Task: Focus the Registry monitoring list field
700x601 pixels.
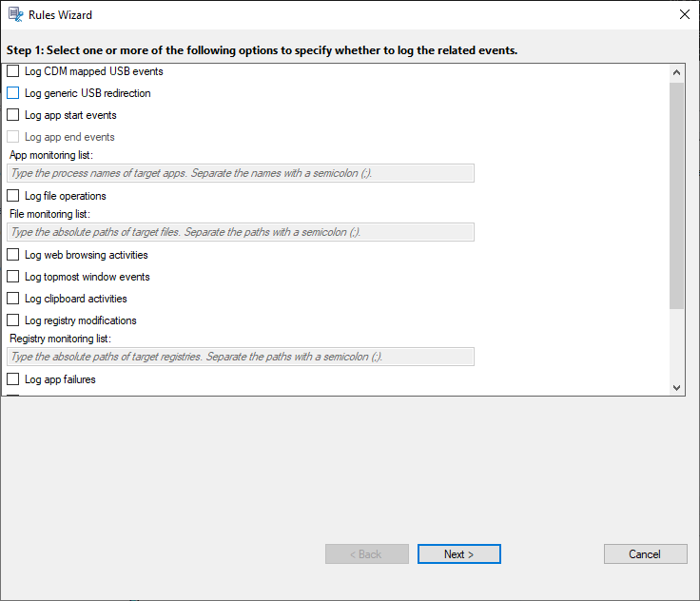Action: pos(241,357)
